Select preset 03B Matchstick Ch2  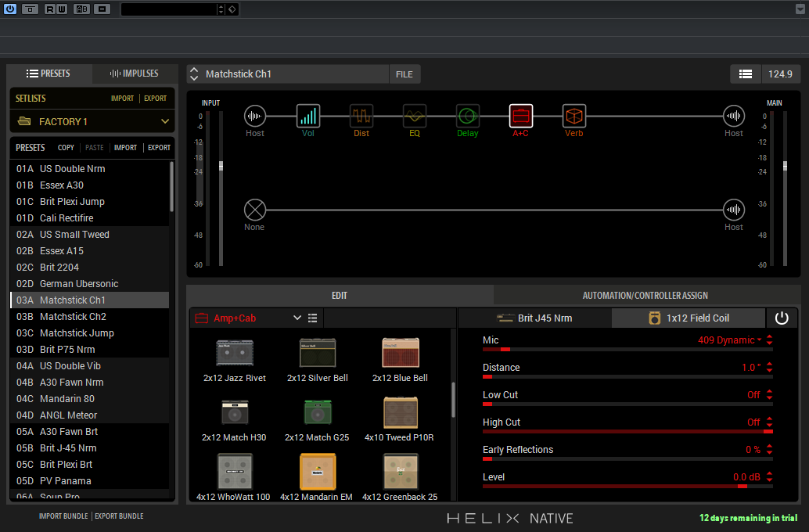coord(90,317)
